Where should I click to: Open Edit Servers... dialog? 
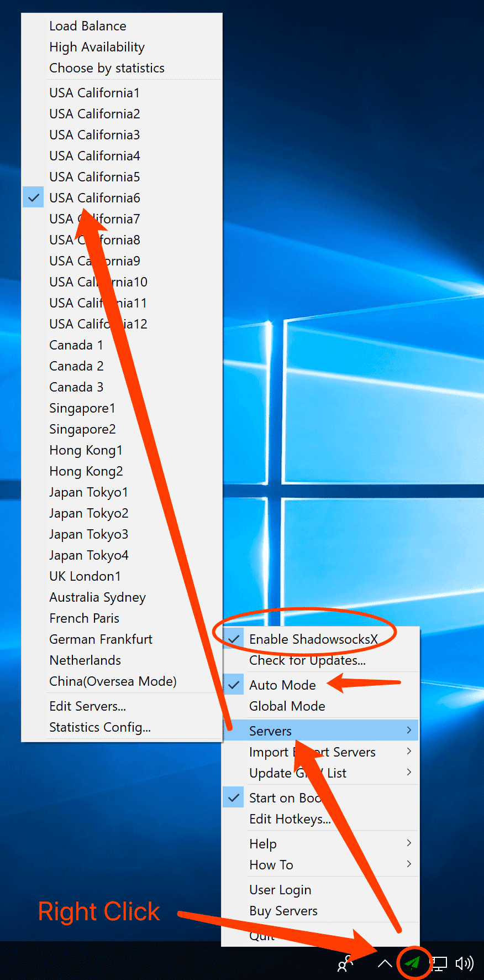(x=87, y=706)
